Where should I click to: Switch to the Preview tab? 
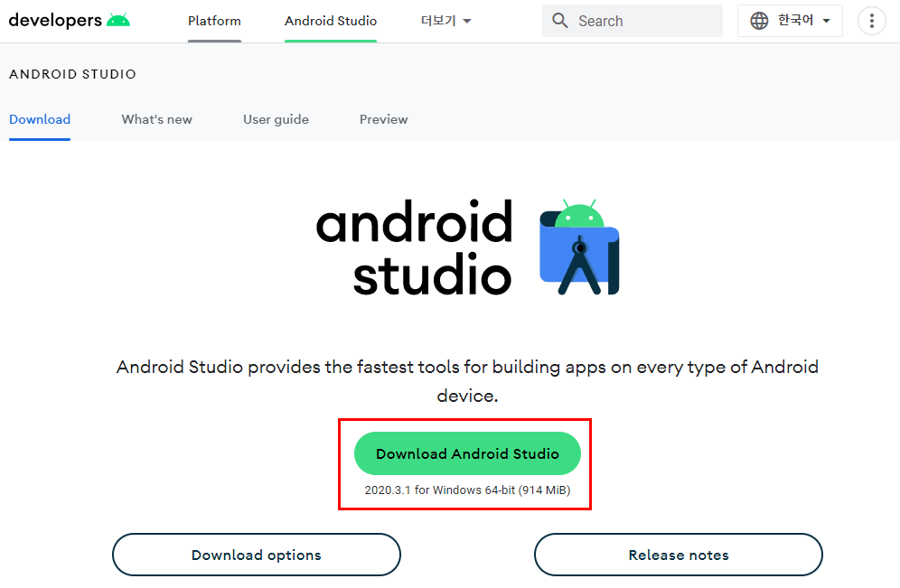tap(383, 119)
